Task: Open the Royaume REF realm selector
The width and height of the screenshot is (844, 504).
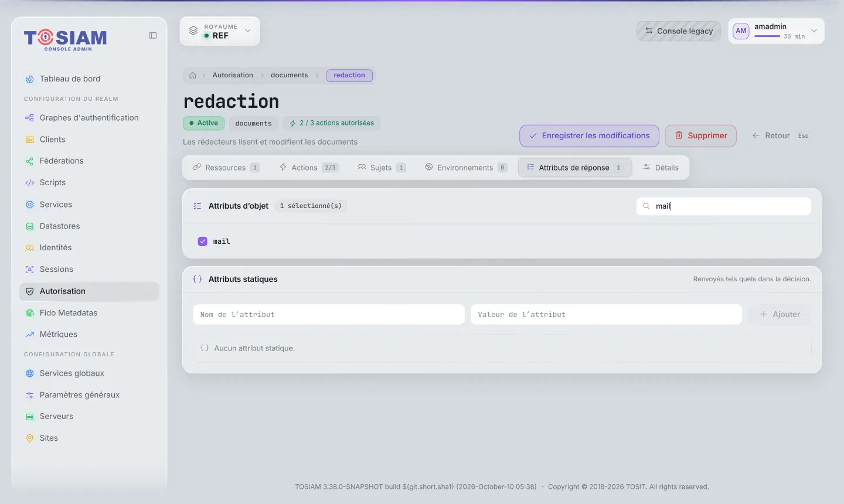Action: click(x=220, y=31)
